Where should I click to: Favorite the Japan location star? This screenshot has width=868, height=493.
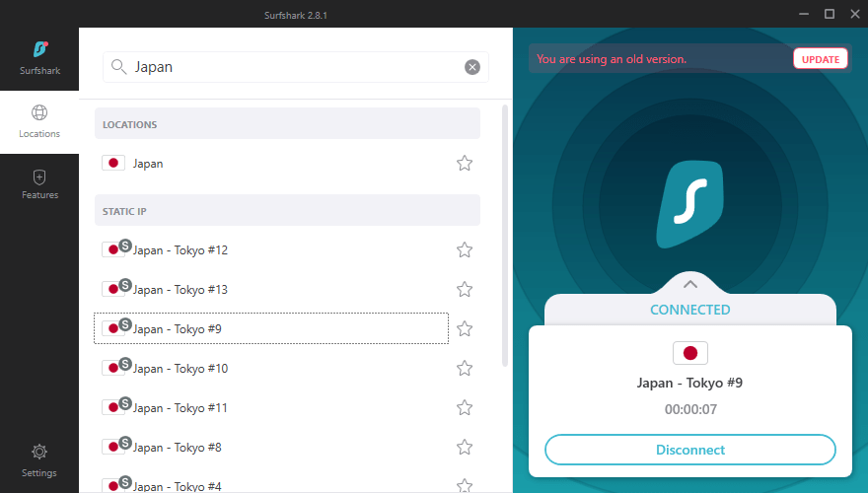coord(465,164)
